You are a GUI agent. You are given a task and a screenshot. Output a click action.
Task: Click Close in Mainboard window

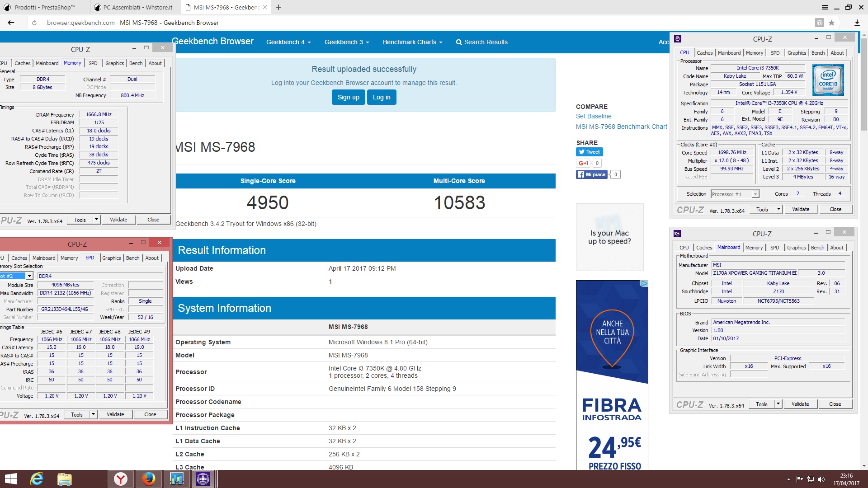835,404
